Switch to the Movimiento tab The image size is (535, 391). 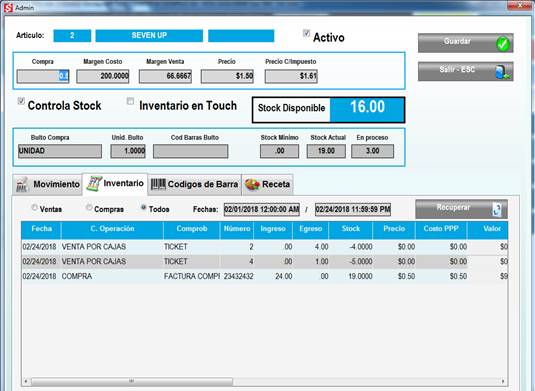47,185
